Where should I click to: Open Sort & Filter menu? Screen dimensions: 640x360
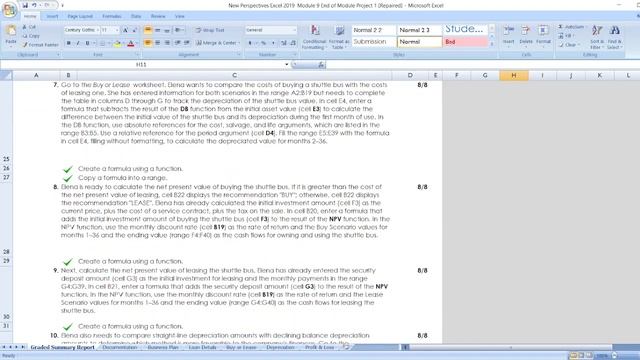[597, 37]
